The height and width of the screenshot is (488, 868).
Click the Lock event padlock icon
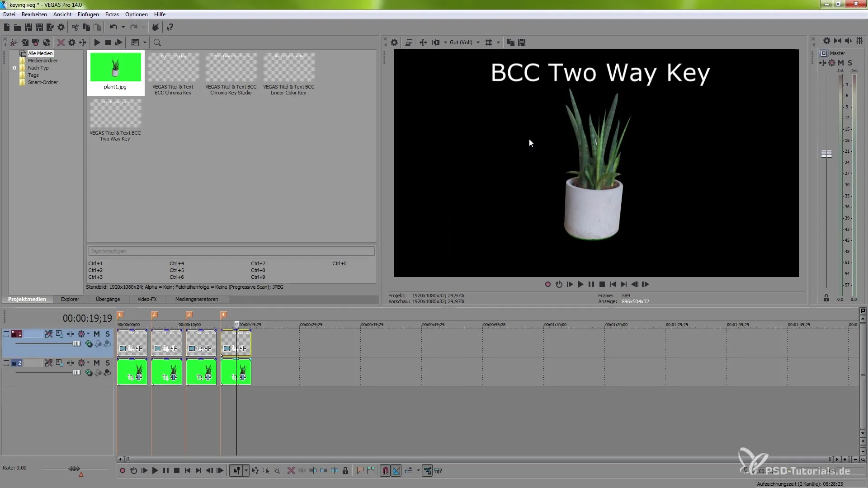[345, 471]
